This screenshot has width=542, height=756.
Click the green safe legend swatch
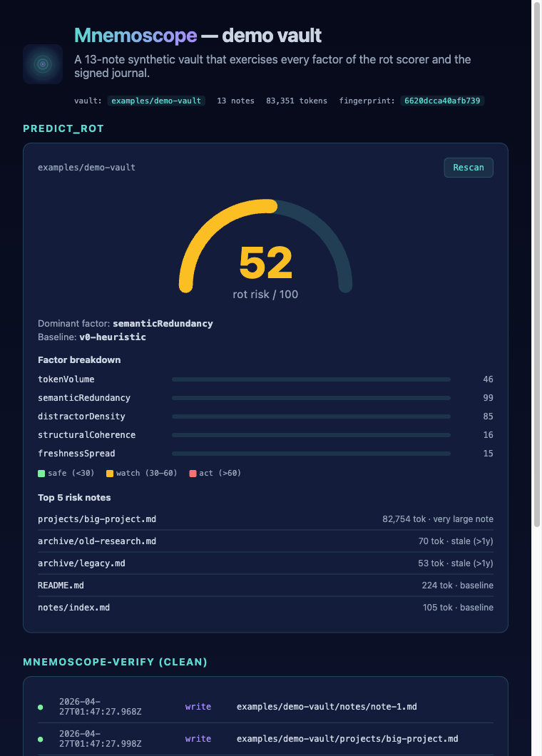(41, 474)
